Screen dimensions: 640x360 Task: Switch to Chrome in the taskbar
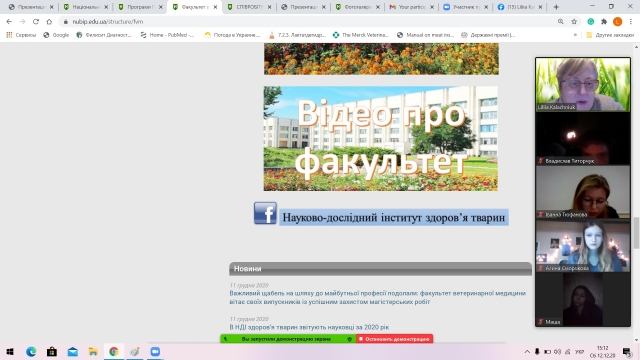point(114,351)
